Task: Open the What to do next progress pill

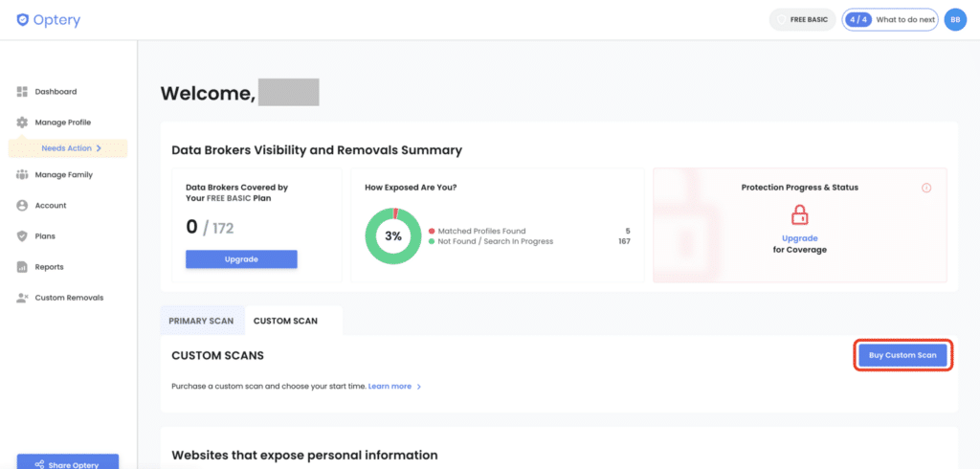Action: [x=890, y=20]
